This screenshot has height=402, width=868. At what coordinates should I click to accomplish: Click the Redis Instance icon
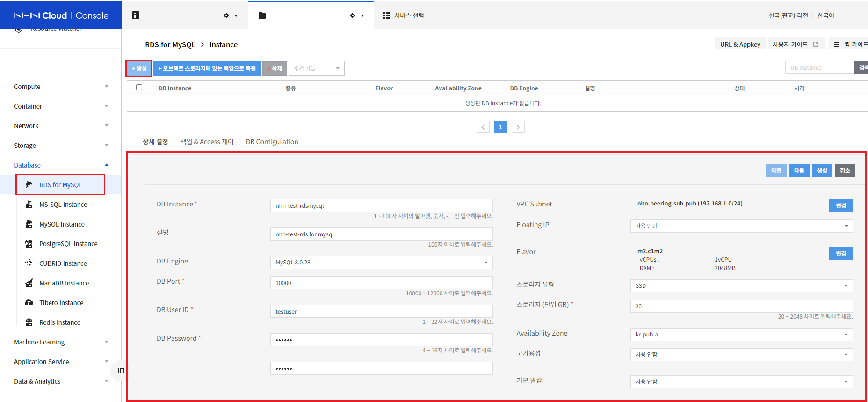[x=29, y=322]
